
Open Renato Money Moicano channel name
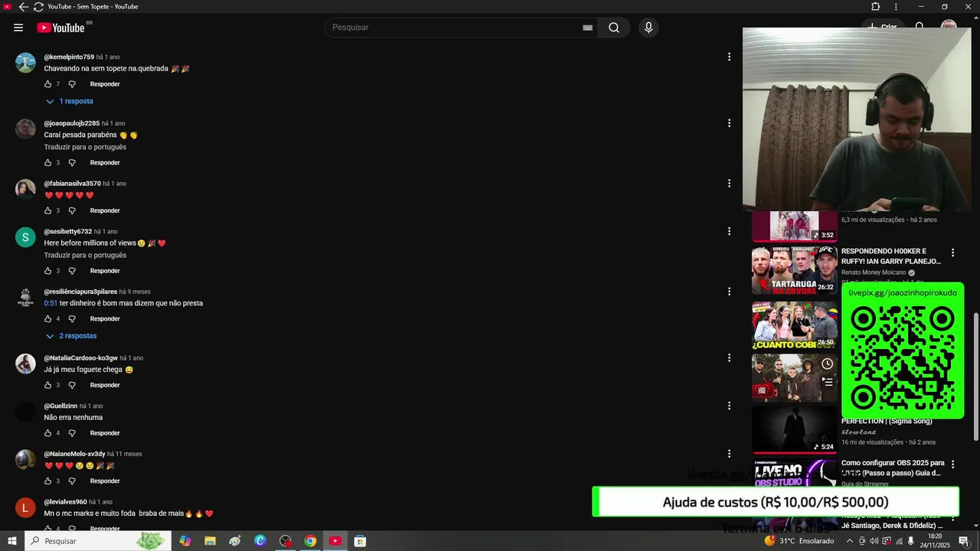(x=874, y=272)
